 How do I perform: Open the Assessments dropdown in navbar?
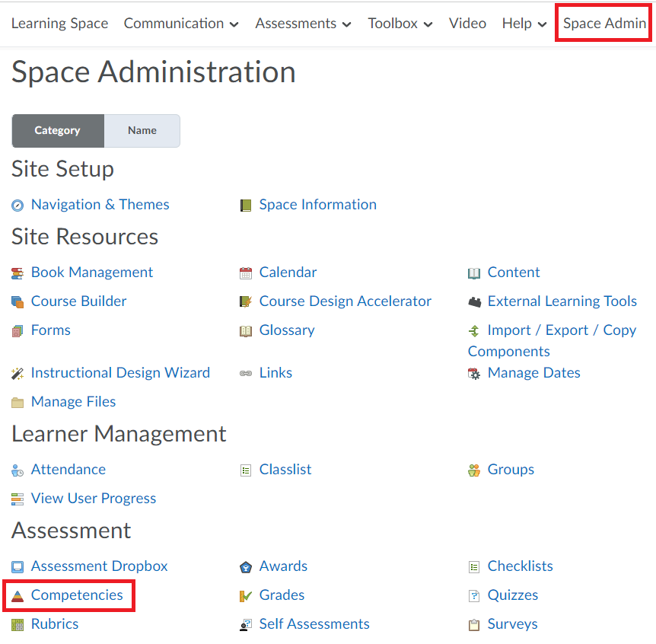(304, 24)
